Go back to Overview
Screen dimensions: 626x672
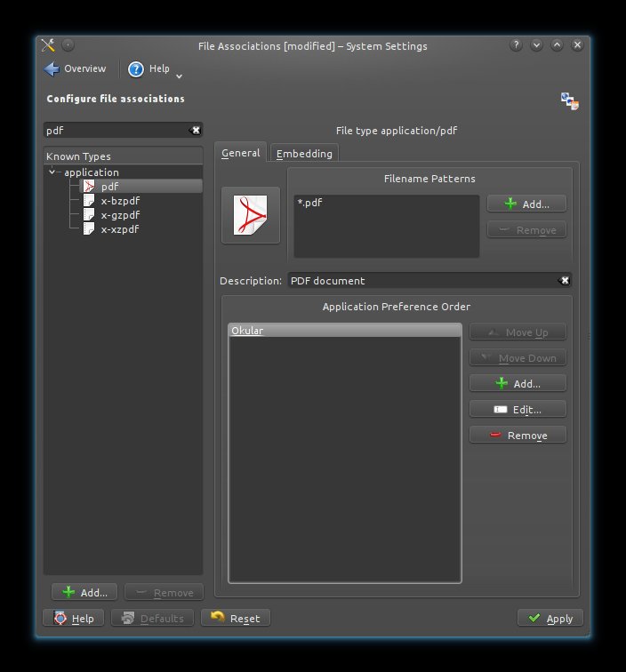click(x=75, y=68)
